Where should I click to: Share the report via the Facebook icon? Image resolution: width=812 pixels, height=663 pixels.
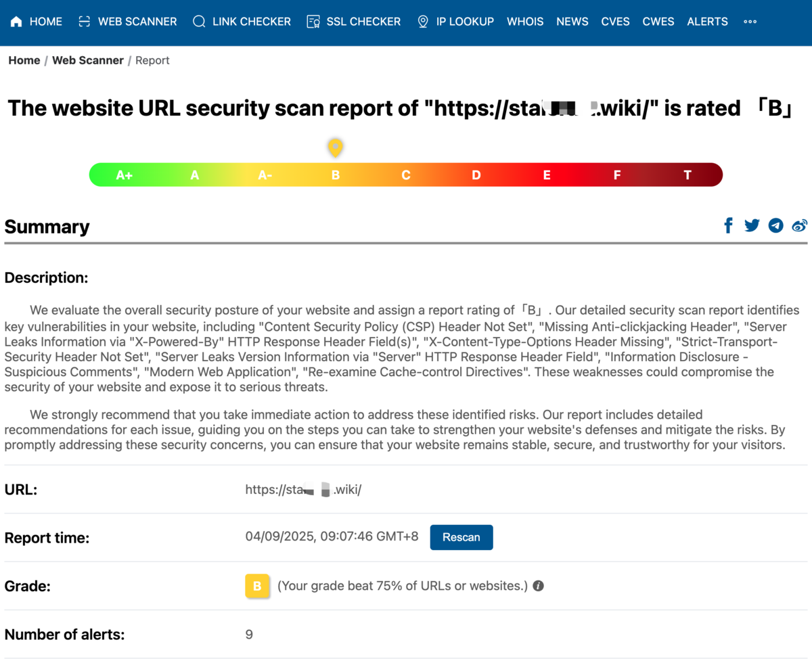click(728, 225)
